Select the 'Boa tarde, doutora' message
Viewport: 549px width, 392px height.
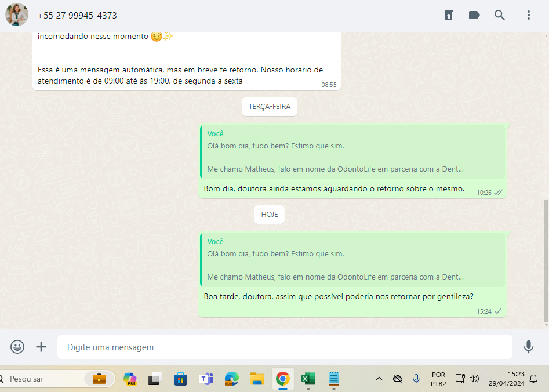click(352, 275)
